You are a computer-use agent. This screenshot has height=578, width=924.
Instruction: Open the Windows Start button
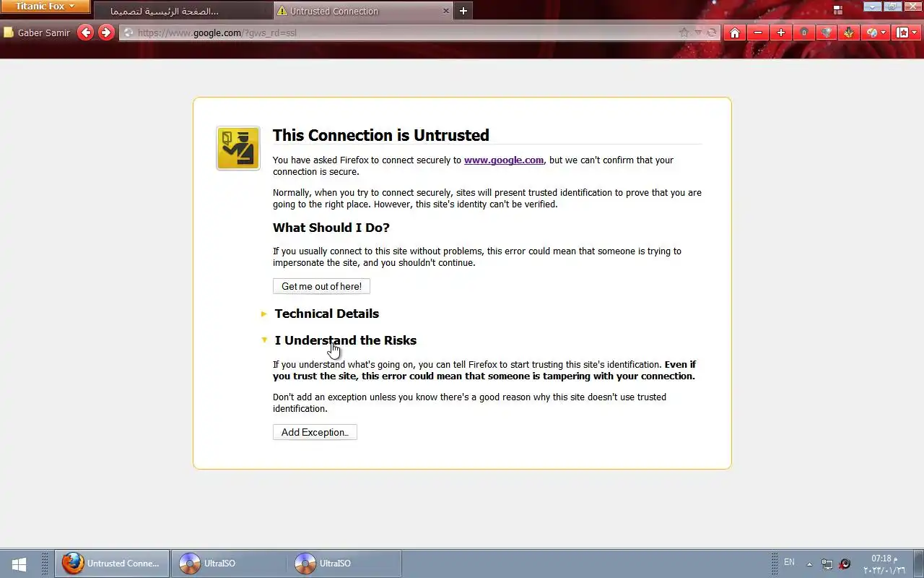click(19, 564)
